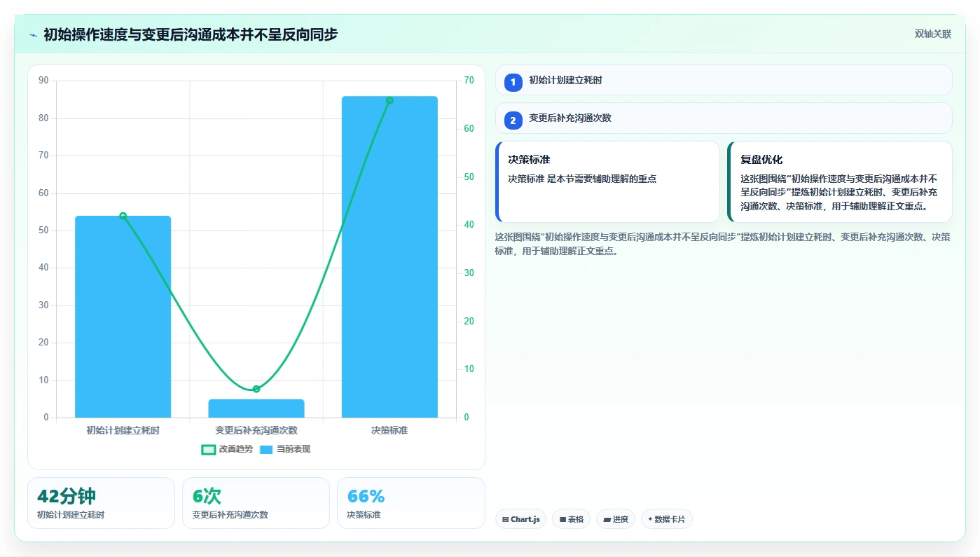
Task: Click the 双轴关联 label in header
Action: point(932,34)
